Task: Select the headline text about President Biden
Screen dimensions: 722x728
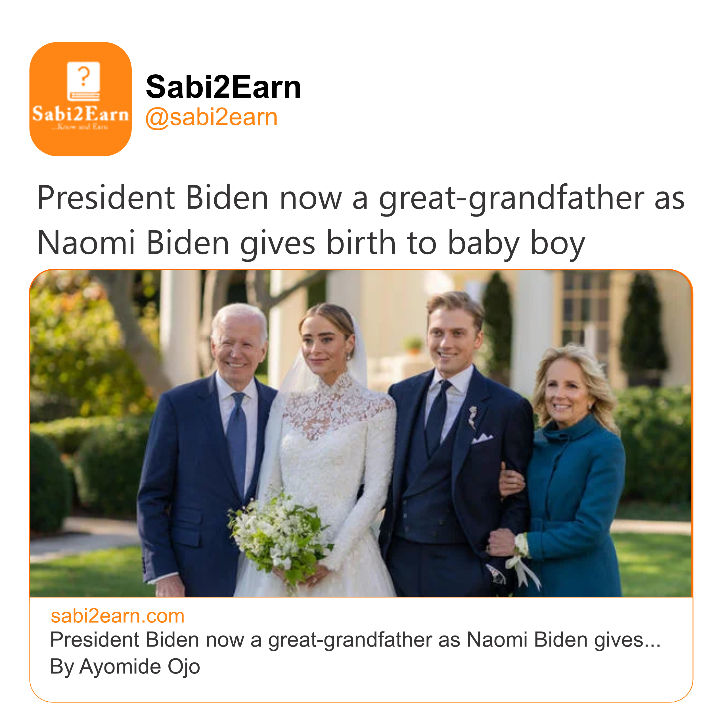Action: pyautogui.click(x=360, y=220)
